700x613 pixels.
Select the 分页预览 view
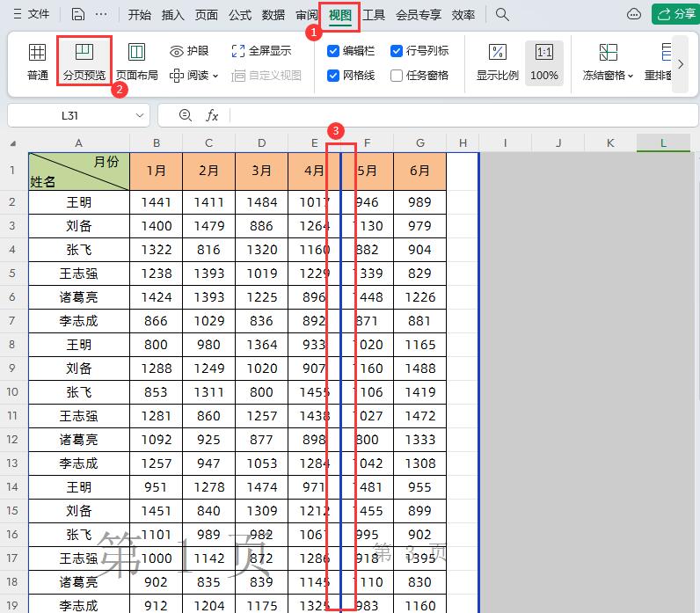(x=84, y=62)
